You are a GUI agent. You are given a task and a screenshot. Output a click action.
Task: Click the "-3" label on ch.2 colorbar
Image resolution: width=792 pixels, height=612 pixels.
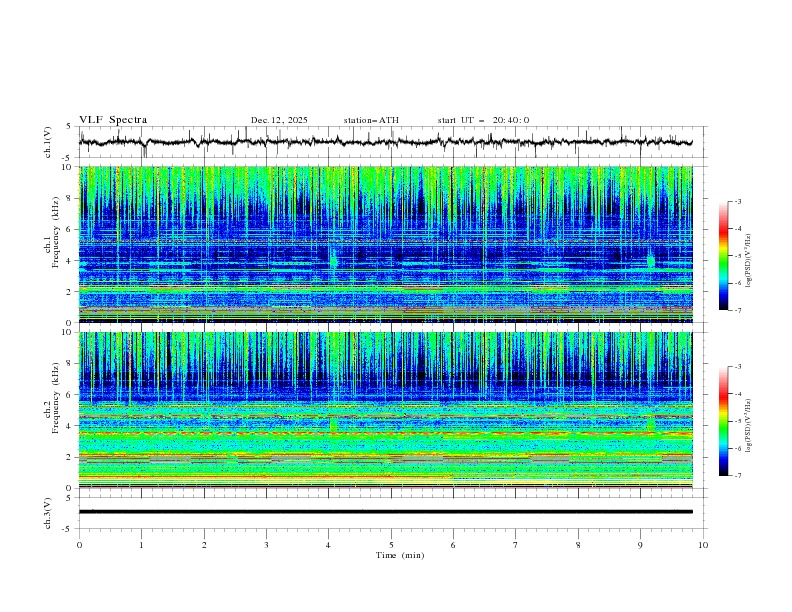tap(737, 367)
